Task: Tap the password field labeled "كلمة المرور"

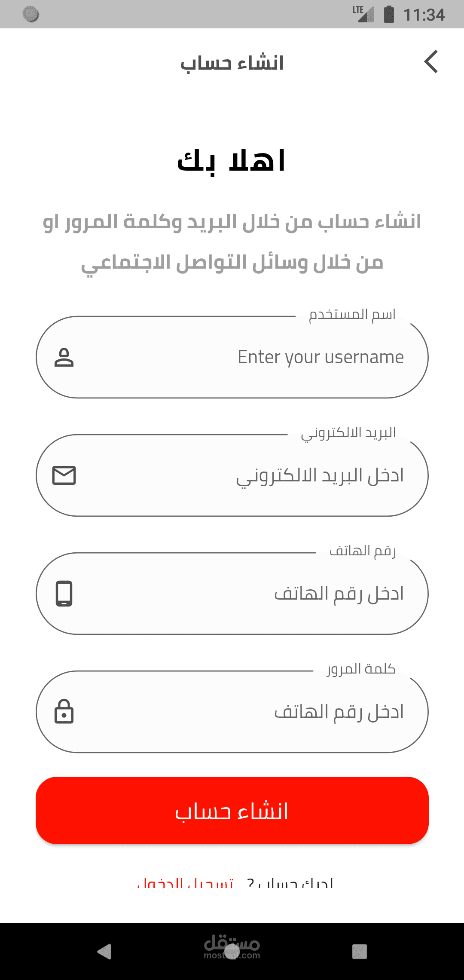Action: click(x=241, y=712)
